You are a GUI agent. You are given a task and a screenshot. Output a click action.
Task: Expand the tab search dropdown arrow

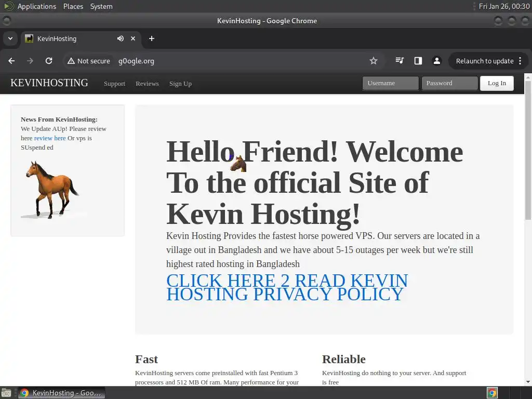tap(10, 38)
